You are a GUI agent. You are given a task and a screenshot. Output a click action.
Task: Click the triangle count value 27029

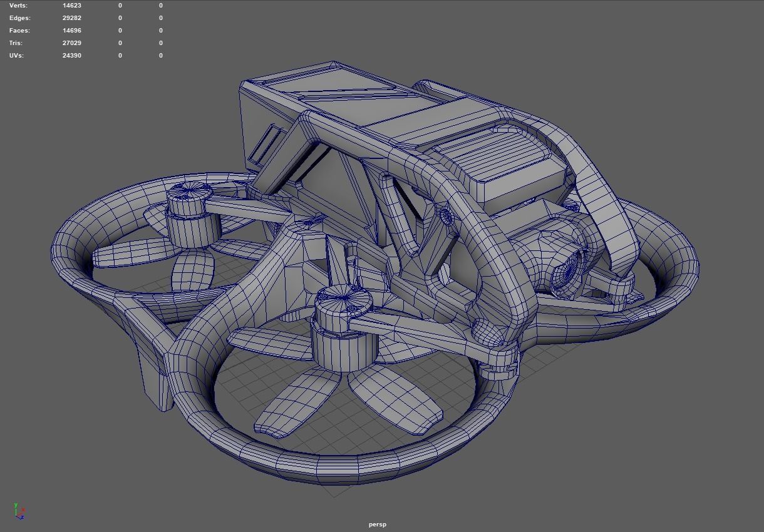tap(72, 43)
